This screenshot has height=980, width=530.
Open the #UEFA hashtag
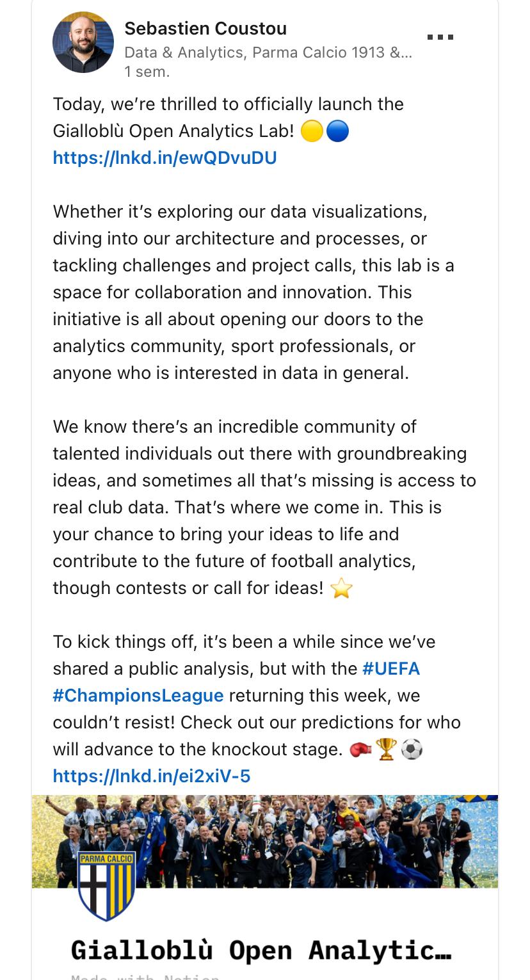point(391,668)
